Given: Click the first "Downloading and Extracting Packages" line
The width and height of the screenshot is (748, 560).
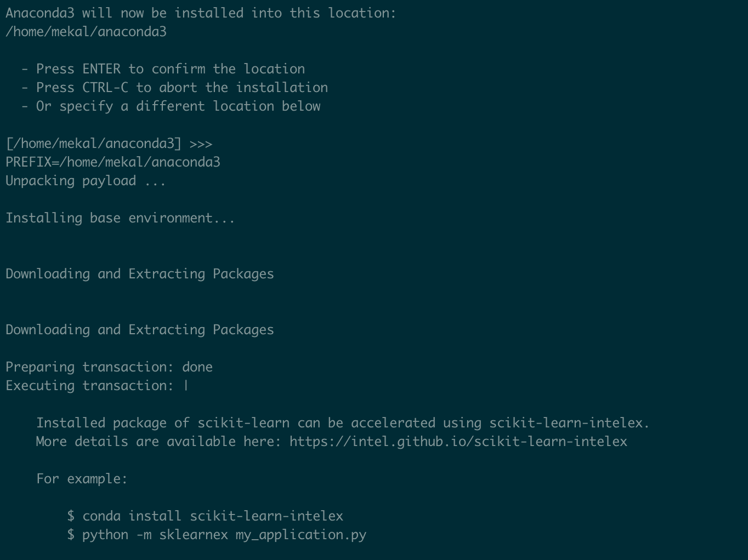Looking at the screenshot, I should tap(140, 274).
